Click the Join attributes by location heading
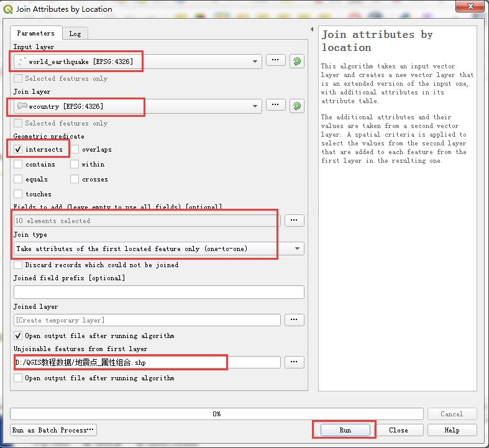Viewport: 489px width, 448px height. coord(377,41)
